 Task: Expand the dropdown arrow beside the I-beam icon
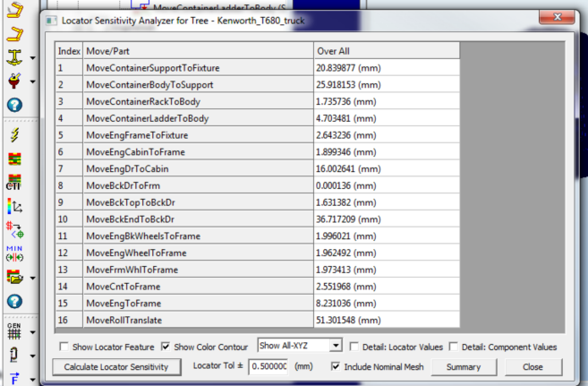[33, 58]
